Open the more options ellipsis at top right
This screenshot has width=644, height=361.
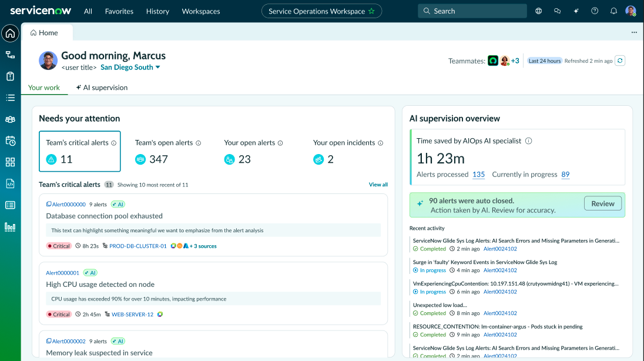634,32
